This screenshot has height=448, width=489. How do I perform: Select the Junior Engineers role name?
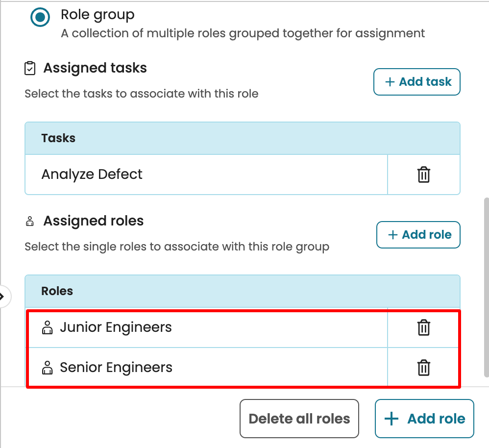[x=116, y=327]
